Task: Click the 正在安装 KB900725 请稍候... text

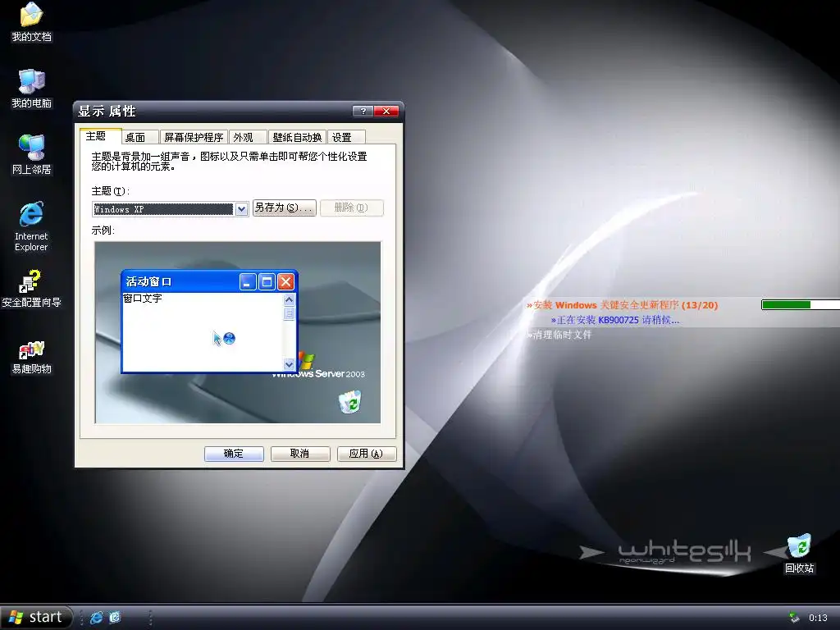Action: tap(615, 320)
